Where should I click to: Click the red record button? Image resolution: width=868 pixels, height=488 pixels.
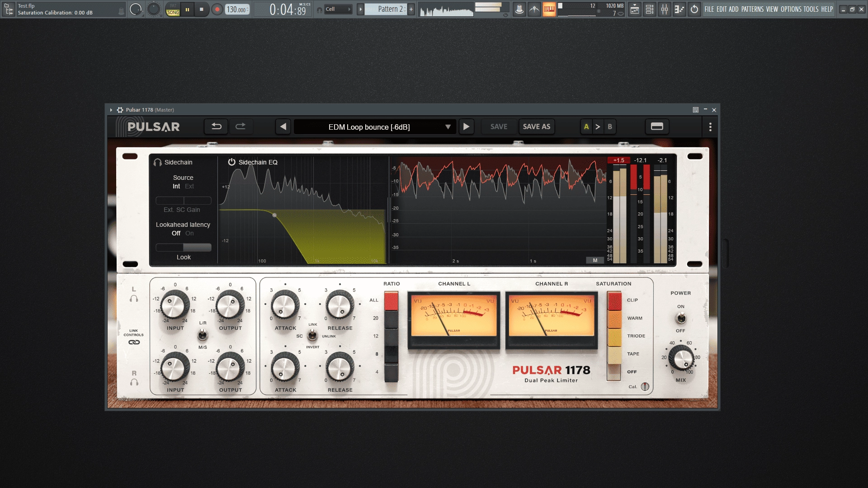pos(217,9)
